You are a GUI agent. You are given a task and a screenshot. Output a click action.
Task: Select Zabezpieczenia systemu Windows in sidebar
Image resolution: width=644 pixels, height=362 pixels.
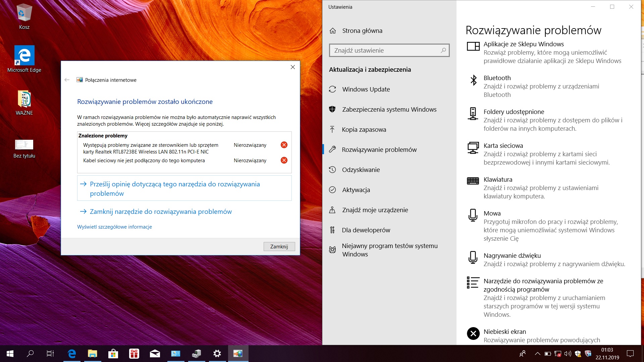coord(389,109)
